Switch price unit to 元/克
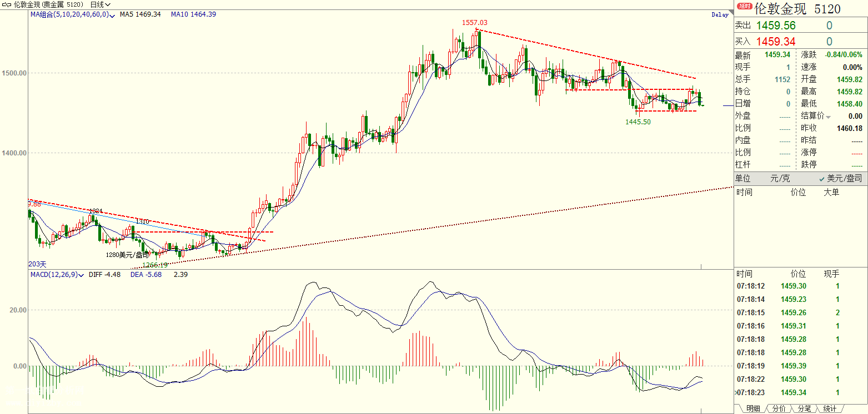This screenshot has height=414, width=868. (779, 178)
